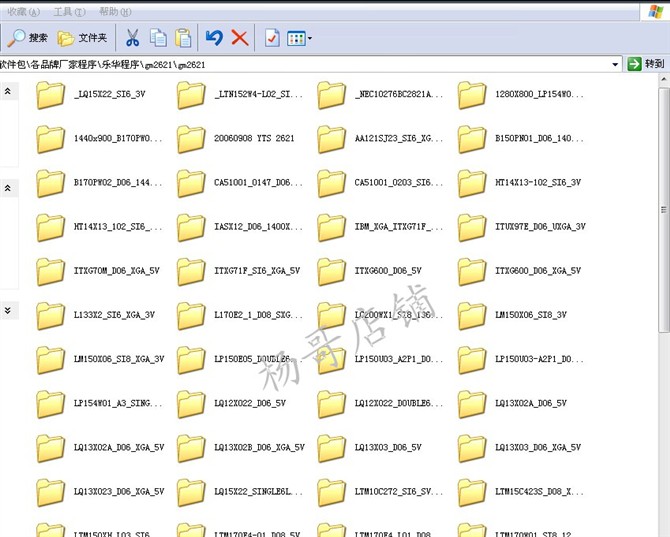Click the LQ13X03_D06_5V folder name
Image resolution: width=670 pixels, height=537 pixels.
click(388, 447)
